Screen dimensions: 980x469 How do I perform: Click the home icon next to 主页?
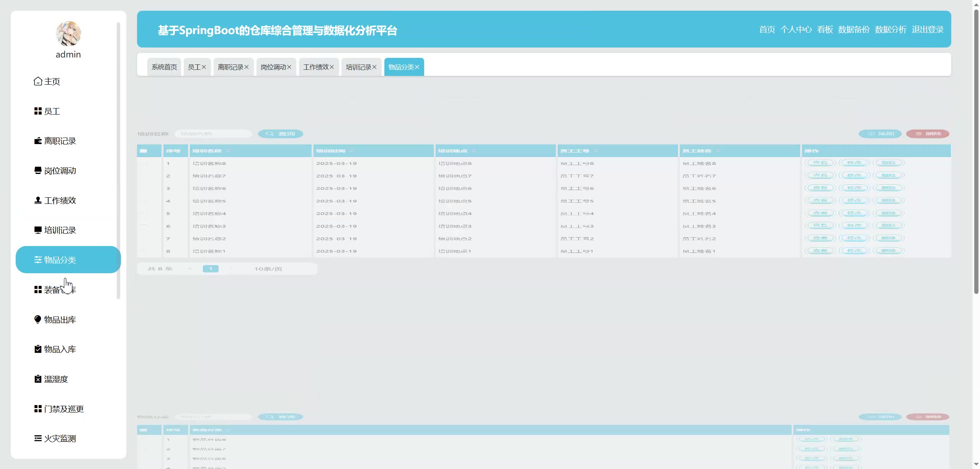pos(38,81)
